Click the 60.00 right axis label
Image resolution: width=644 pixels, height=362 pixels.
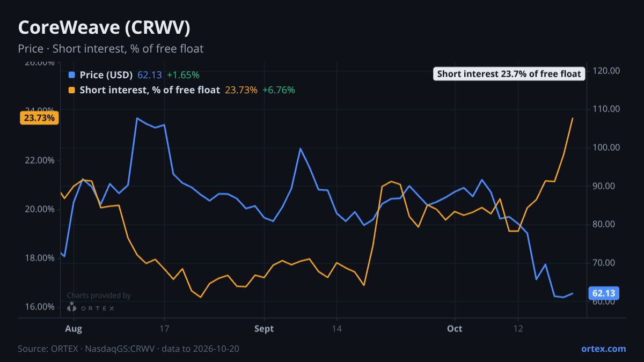(604, 301)
